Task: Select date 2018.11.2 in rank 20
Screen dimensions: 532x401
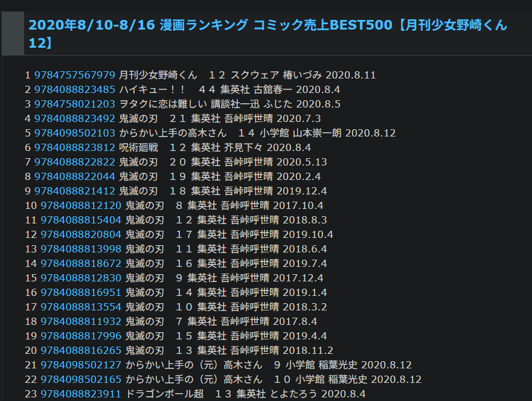Action: pyautogui.click(x=308, y=350)
